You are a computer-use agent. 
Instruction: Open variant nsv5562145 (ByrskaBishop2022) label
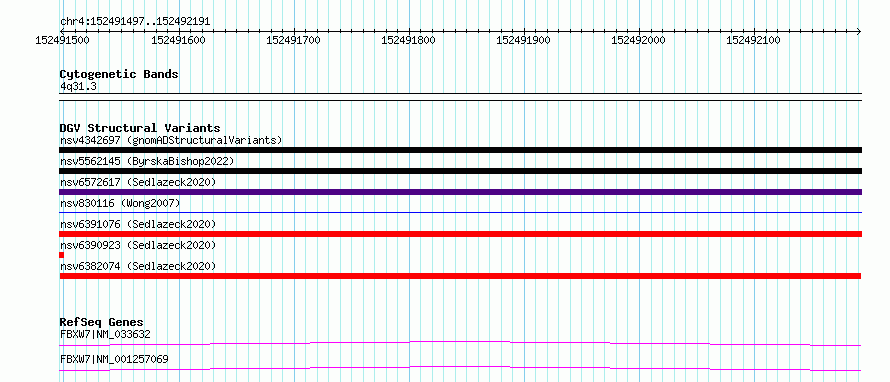pyautogui.click(x=147, y=161)
